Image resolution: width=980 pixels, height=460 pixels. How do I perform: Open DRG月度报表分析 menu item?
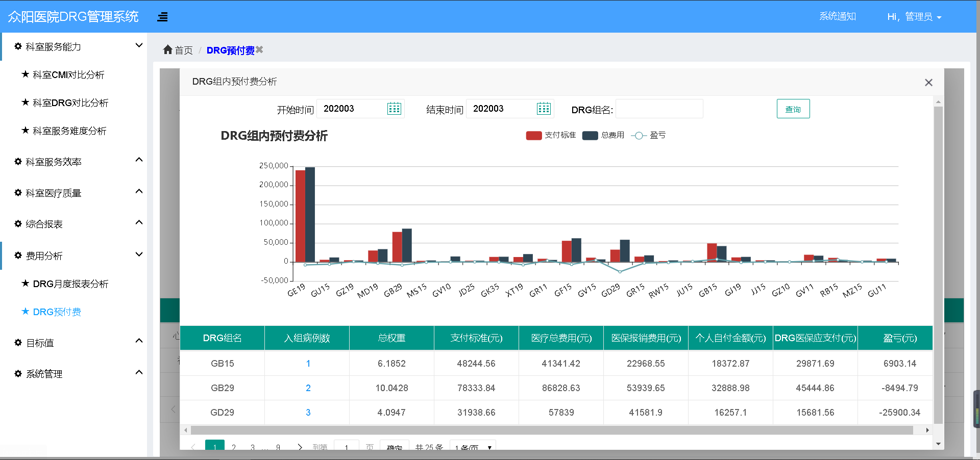coord(70,284)
